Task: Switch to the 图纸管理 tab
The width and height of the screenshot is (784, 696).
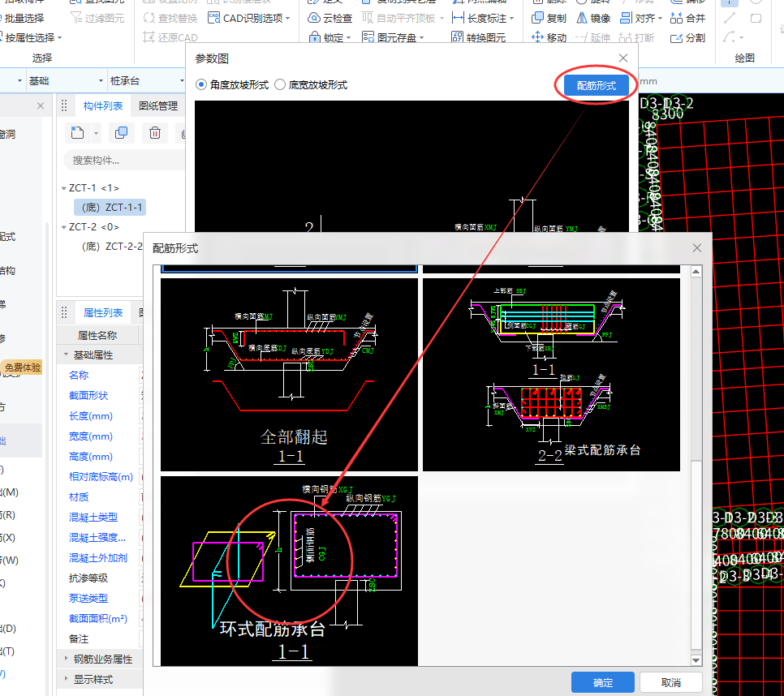Action: [x=158, y=106]
